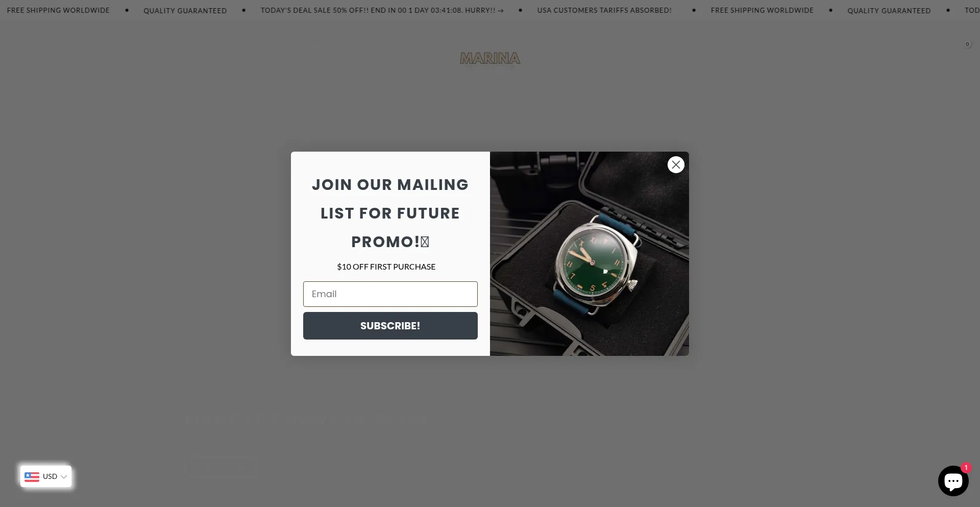Click the $10 OFF FIRST PURCHASE text
The height and width of the screenshot is (507, 980).
tap(386, 267)
